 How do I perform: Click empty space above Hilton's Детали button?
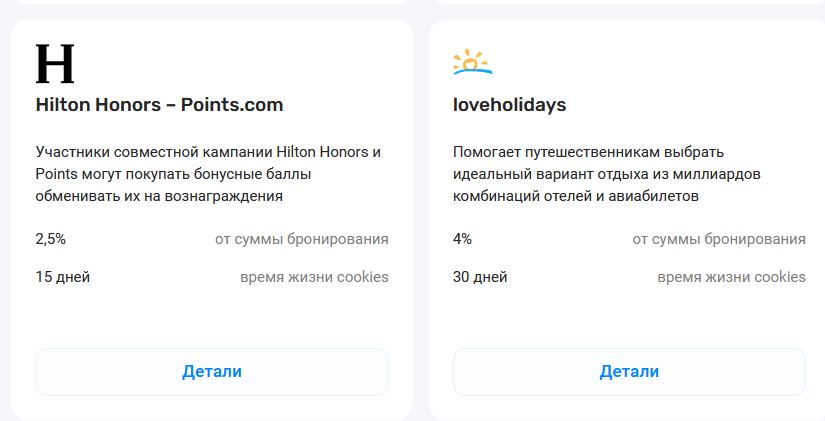(212, 318)
